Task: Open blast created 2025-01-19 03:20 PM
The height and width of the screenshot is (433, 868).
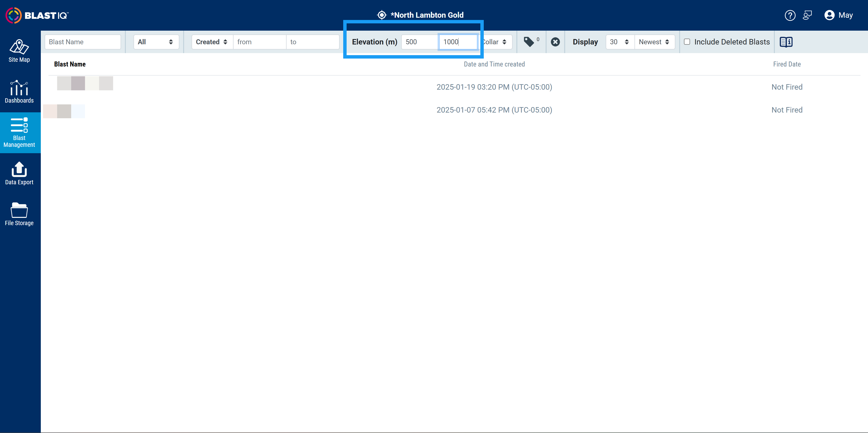Action: coord(494,87)
